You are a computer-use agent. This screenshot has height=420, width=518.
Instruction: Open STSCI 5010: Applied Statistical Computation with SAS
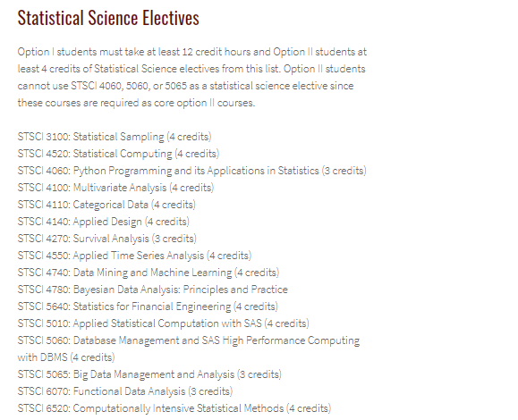click(163, 323)
